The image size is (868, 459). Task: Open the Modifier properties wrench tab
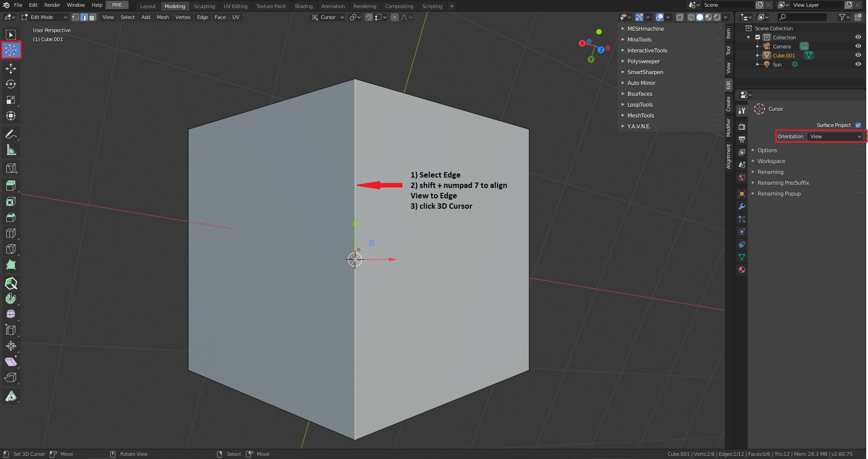pyautogui.click(x=742, y=206)
